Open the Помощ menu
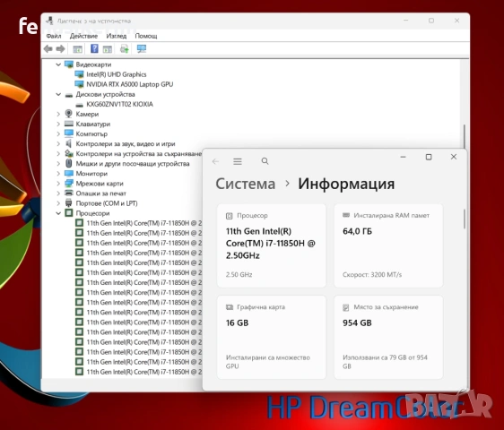 tap(146, 36)
